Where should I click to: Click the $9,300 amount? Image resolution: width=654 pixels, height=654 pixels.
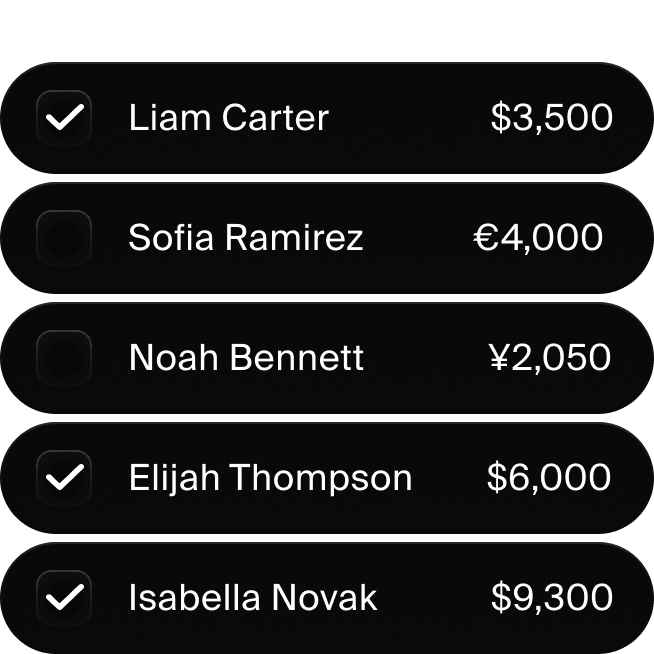pyautogui.click(x=551, y=598)
